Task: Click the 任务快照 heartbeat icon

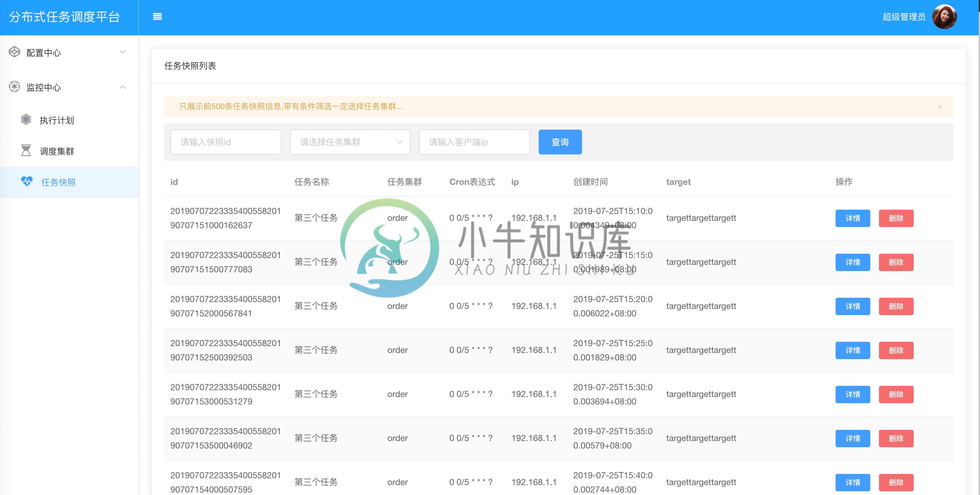Action: (27, 182)
